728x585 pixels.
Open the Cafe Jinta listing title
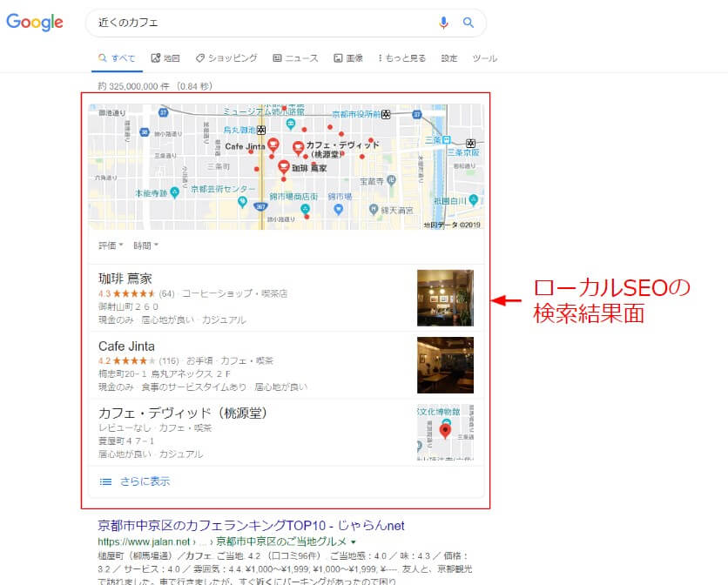tap(126, 346)
